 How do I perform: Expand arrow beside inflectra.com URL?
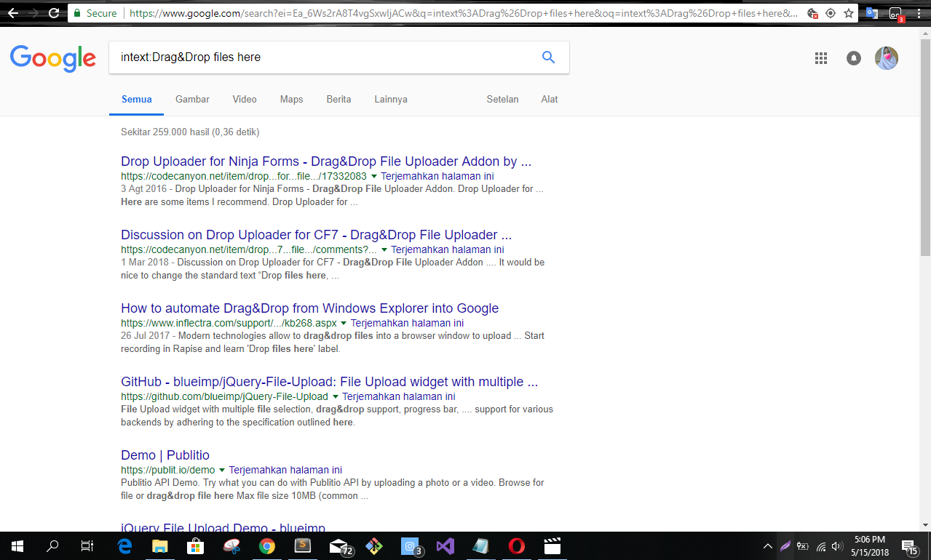344,324
